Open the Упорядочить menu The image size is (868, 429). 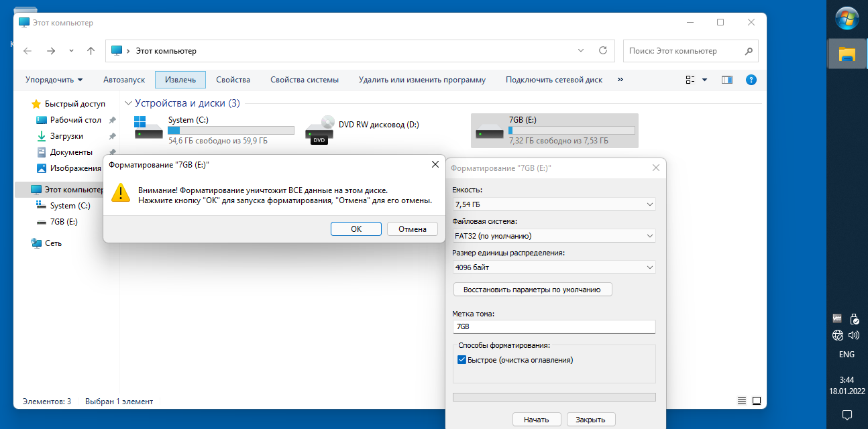tap(54, 80)
